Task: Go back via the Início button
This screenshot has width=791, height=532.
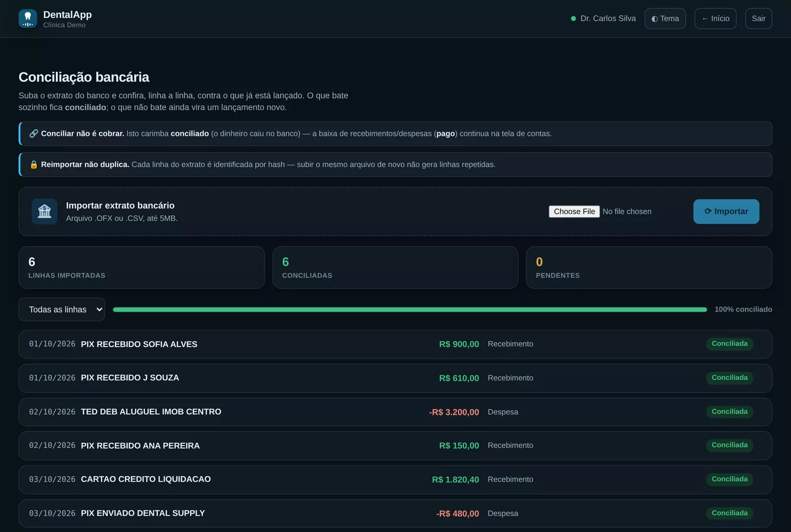Action: [715, 19]
